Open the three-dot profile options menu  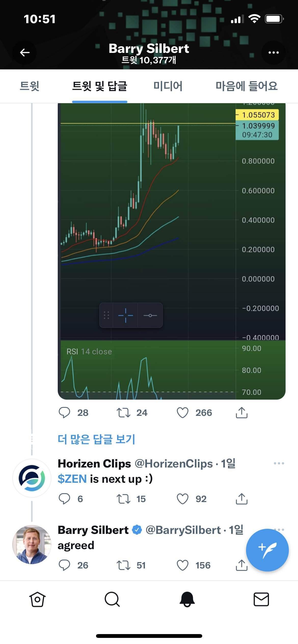[x=274, y=53]
